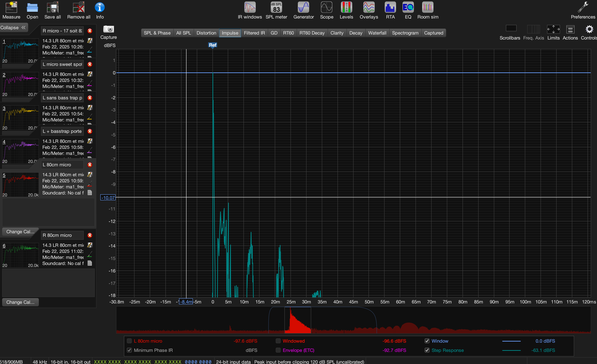
Task: Launch the signal Generator
Action: [x=303, y=7]
